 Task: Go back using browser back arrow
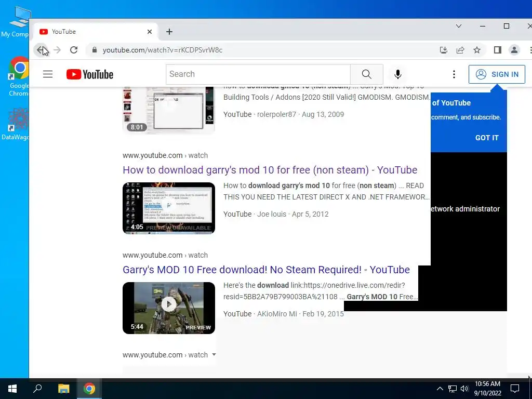click(41, 50)
